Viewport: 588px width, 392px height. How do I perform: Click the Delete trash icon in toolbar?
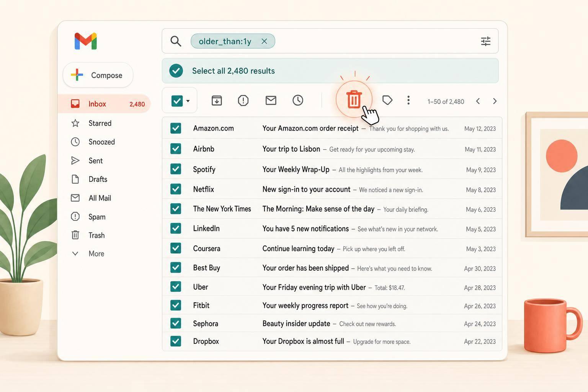tap(354, 99)
